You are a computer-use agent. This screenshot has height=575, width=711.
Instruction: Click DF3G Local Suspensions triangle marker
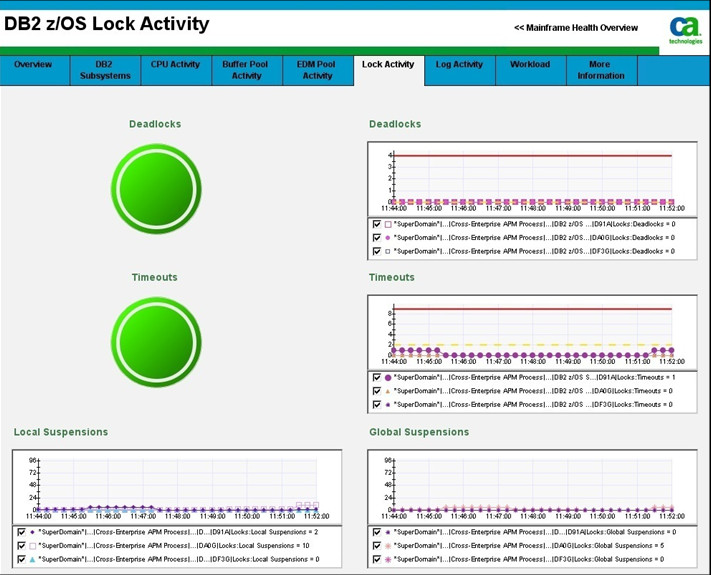click(32, 559)
